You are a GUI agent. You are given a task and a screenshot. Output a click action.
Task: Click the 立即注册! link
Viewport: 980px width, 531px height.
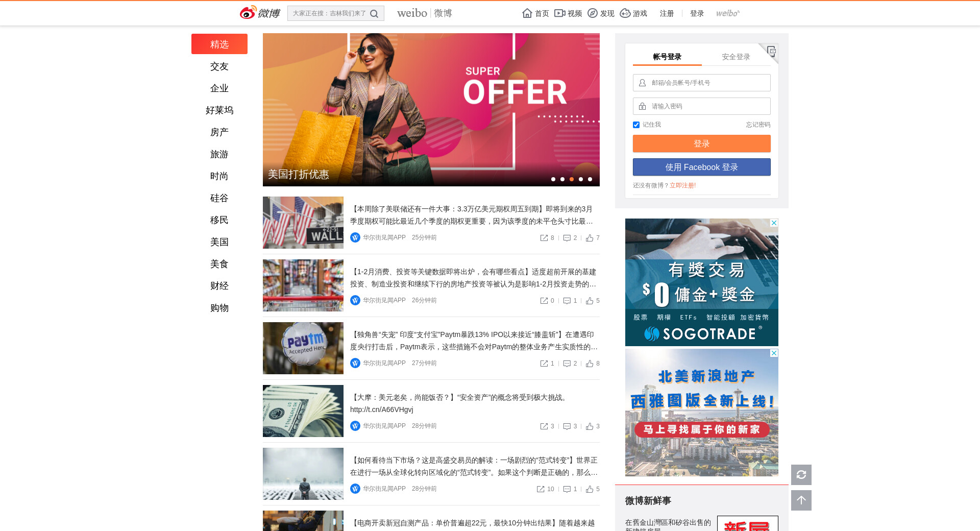point(683,185)
